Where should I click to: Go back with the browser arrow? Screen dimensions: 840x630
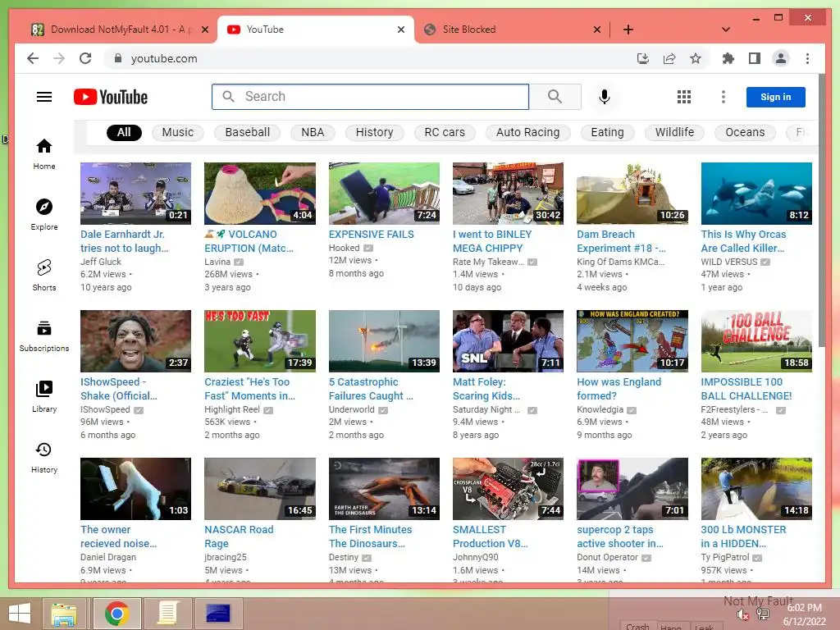tap(33, 58)
